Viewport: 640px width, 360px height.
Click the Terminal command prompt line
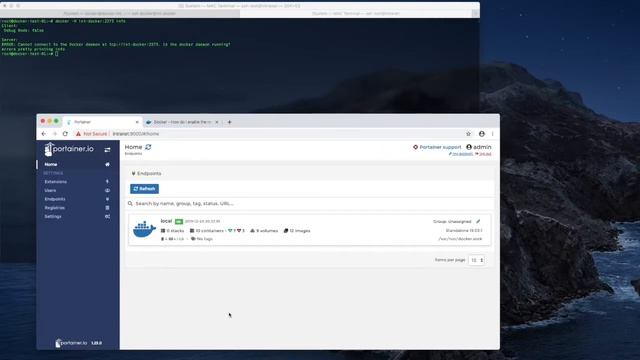pyautogui.click(x=29, y=53)
